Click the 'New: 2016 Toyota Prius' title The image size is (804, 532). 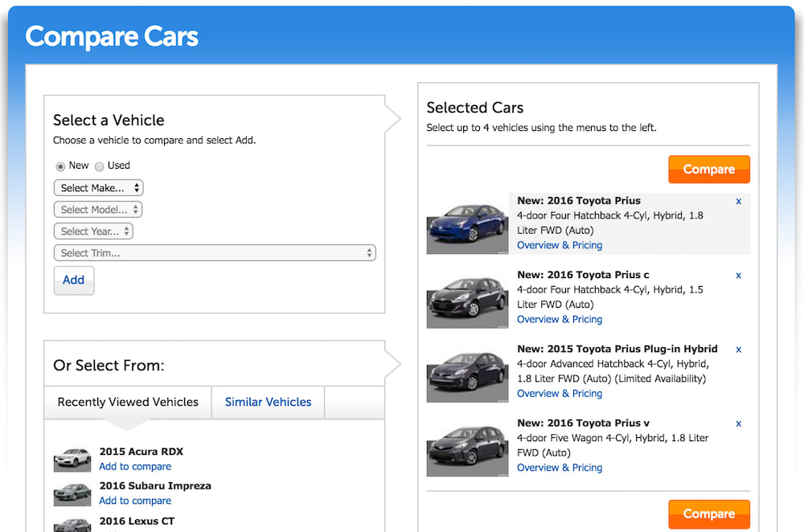point(579,200)
